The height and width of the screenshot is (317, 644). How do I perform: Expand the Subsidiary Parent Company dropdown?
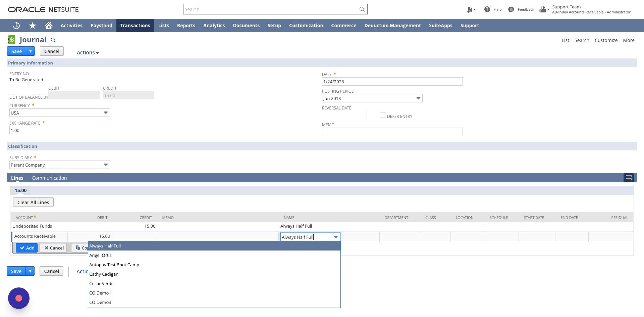tap(106, 165)
